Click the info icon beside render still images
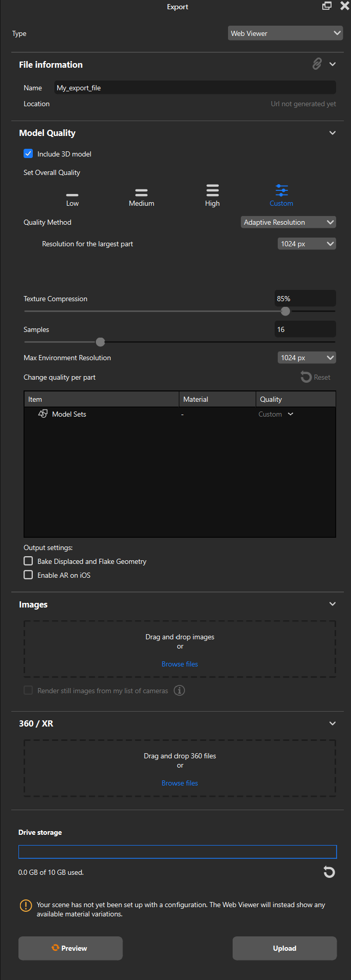351x980 pixels. click(179, 691)
